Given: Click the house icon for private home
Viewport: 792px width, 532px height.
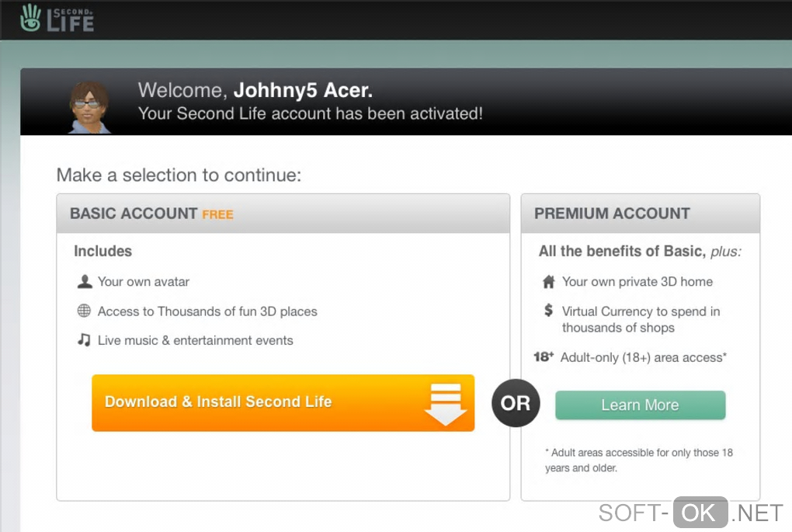Looking at the screenshot, I should [549, 282].
